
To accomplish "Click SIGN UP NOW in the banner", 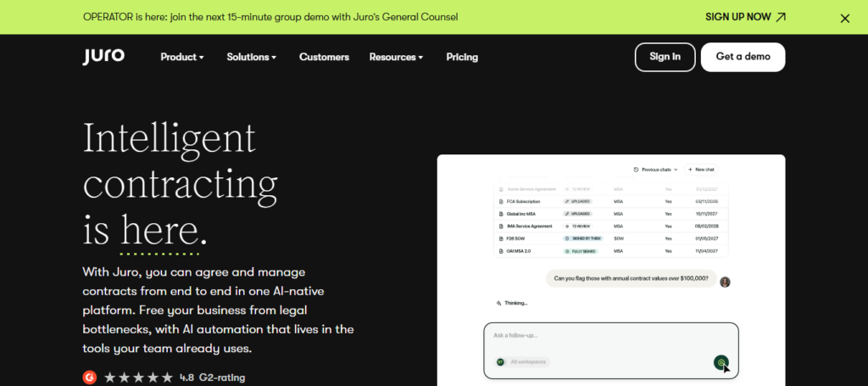I will tap(738, 17).
